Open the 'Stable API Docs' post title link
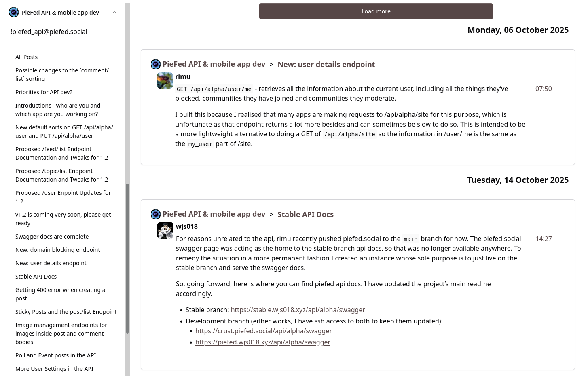 [x=305, y=215]
